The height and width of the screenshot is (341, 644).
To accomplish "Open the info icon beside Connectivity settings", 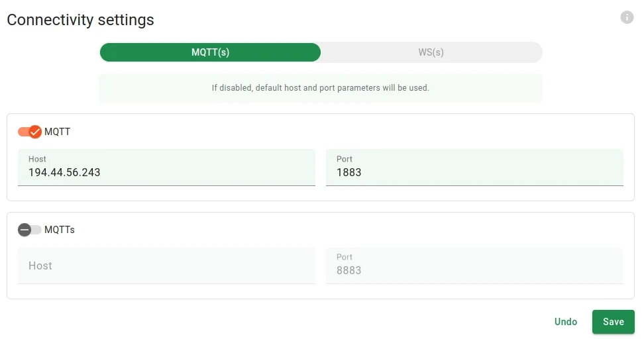I will tap(627, 17).
